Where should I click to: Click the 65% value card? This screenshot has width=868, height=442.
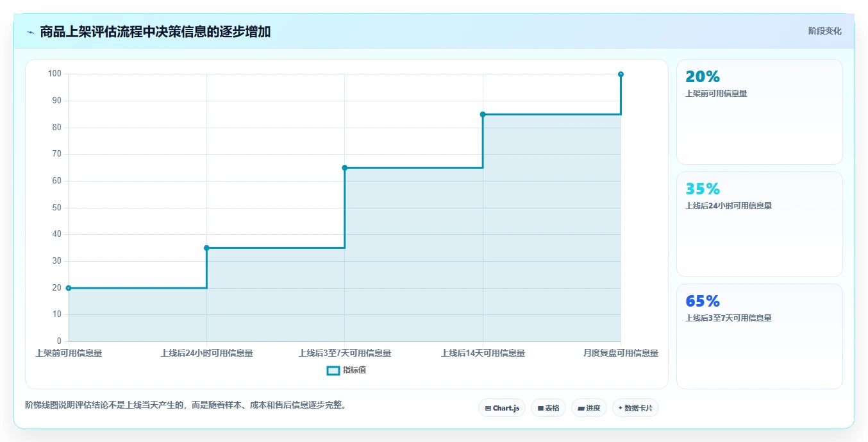tap(759, 336)
